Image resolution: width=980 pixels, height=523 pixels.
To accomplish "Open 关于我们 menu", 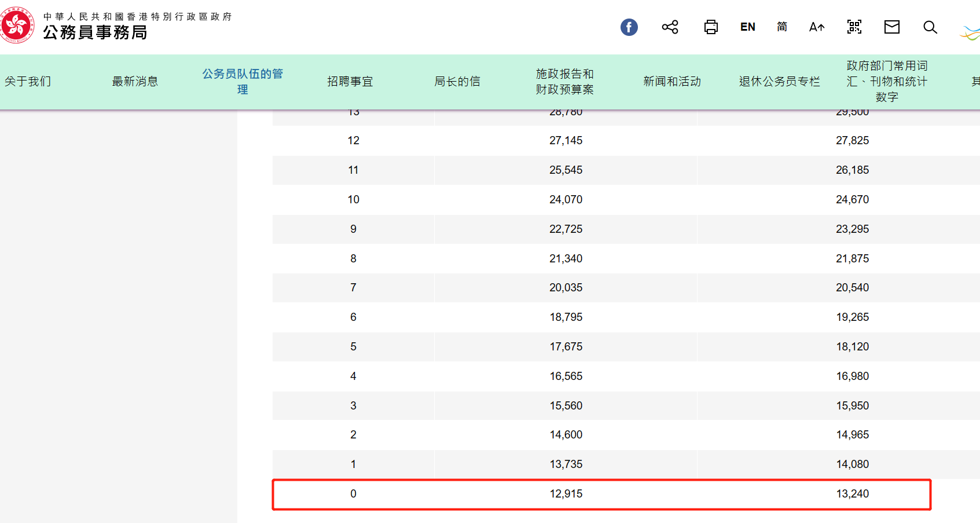I will pos(28,82).
